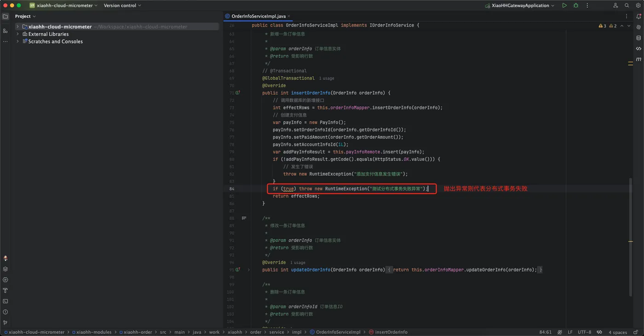
Task: Open Notifications bell icon
Action: click(x=638, y=16)
